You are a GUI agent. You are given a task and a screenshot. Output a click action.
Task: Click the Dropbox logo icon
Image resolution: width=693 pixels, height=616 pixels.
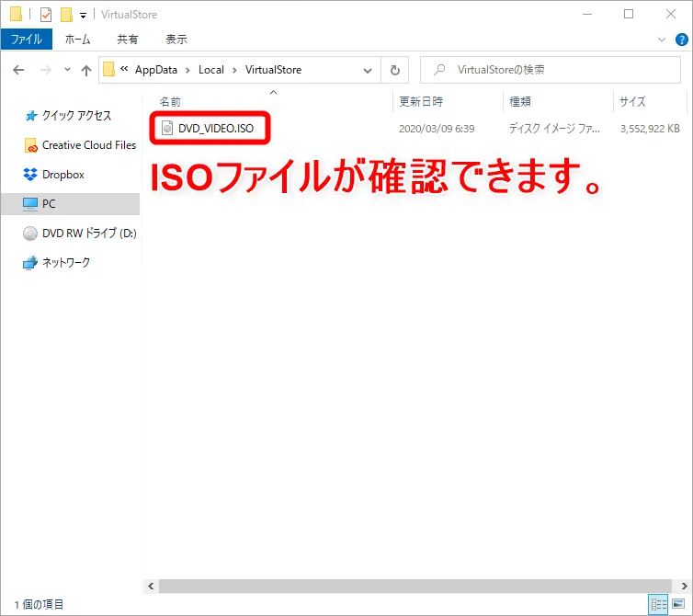point(30,175)
